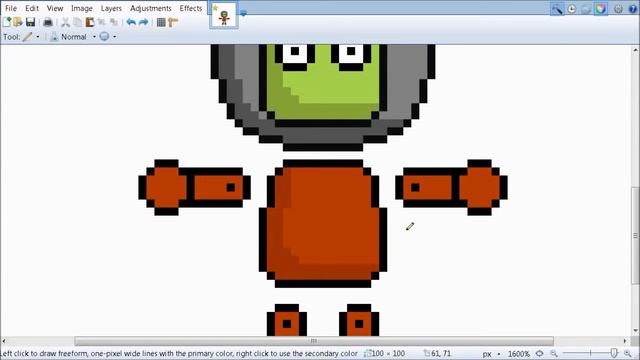This screenshot has width=640, height=360.
Task: Open the Edit menu
Action: coord(32,8)
